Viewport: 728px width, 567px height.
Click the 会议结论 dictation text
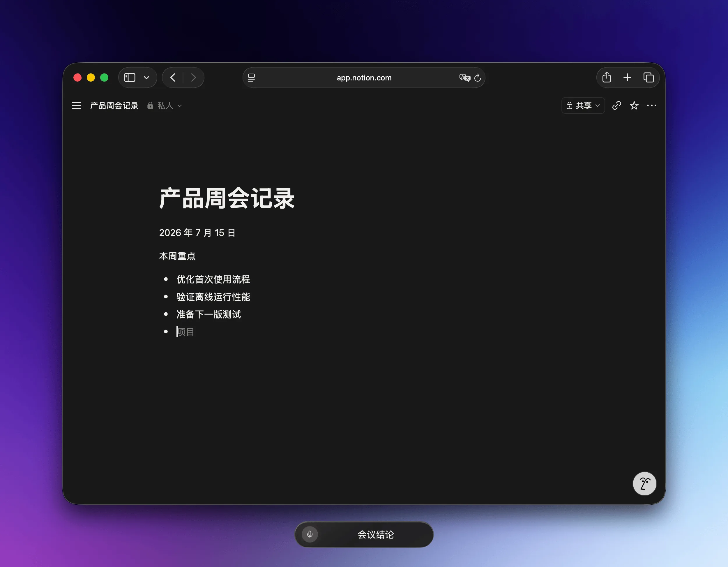pyautogui.click(x=376, y=535)
